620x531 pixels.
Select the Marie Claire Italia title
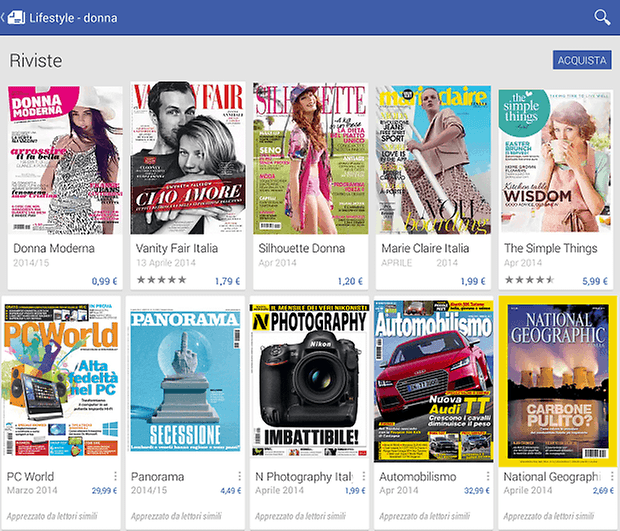coord(425,248)
